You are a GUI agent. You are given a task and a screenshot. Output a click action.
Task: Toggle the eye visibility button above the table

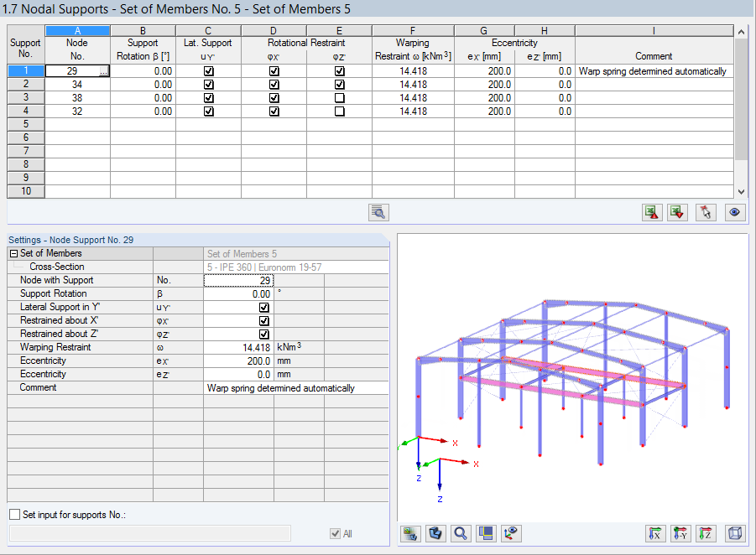pyautogui.click(x=734, y=212)
